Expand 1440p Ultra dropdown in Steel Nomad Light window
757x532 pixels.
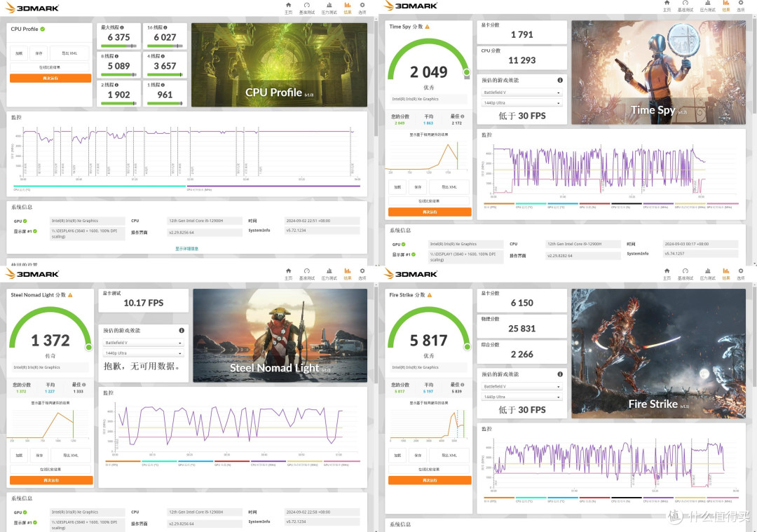pyautogui.click(x=144, y=353)
